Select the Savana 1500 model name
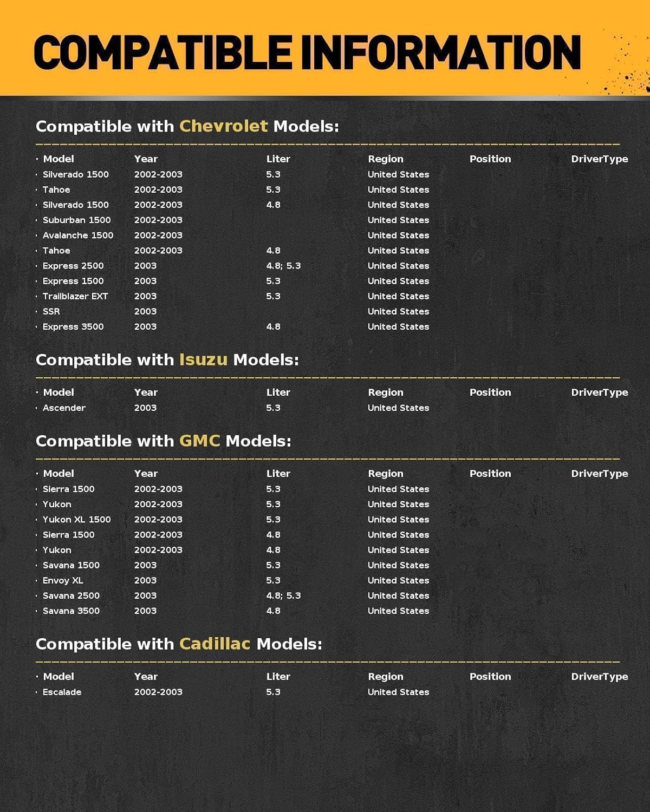The width and height of the screenshot is (650, 812). [71, 565]
